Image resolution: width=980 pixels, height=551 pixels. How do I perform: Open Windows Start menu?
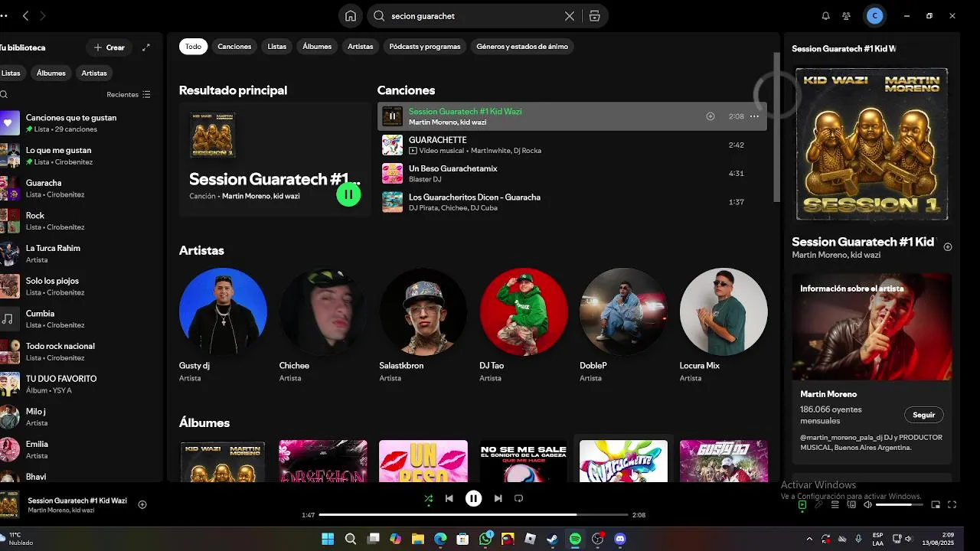pos(328,540)
